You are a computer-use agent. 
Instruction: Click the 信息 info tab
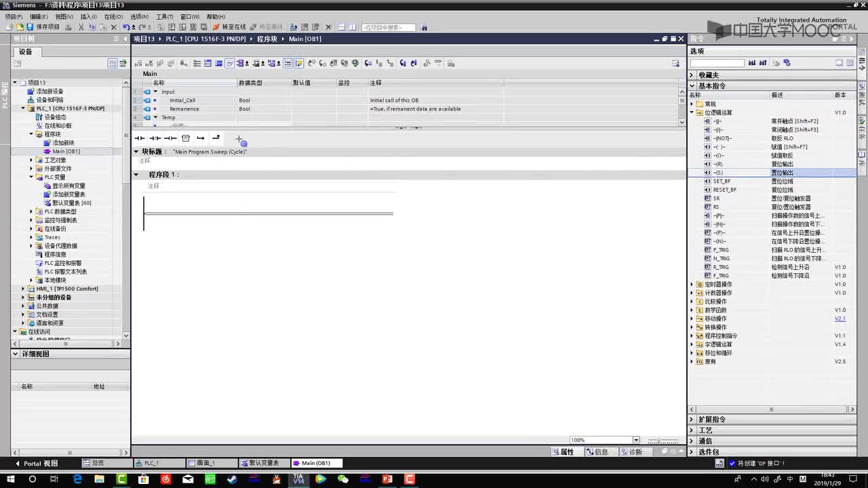coord(597,452)
